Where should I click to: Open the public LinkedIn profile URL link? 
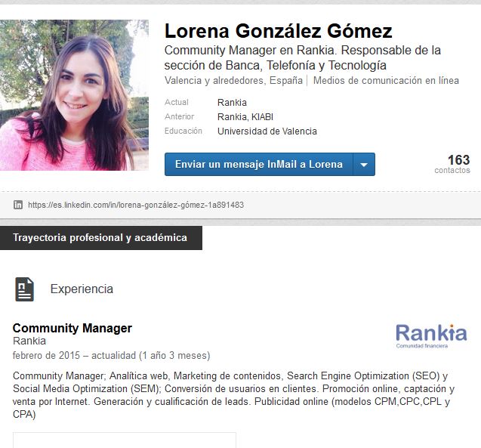coord(136,205)
